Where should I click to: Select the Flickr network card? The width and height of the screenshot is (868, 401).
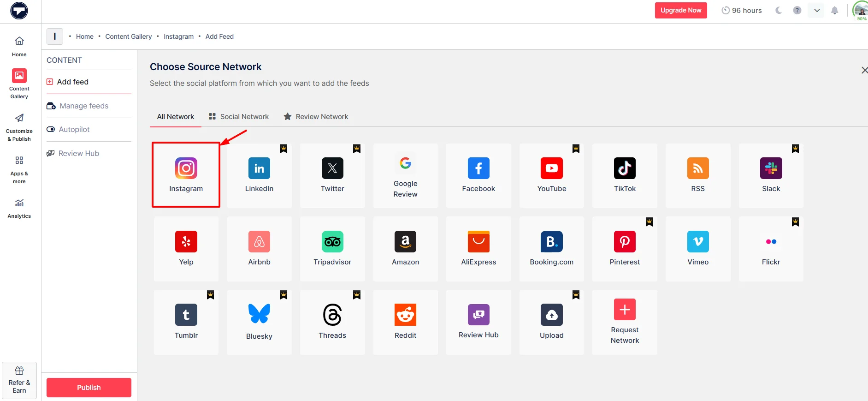tap(771, 249)
